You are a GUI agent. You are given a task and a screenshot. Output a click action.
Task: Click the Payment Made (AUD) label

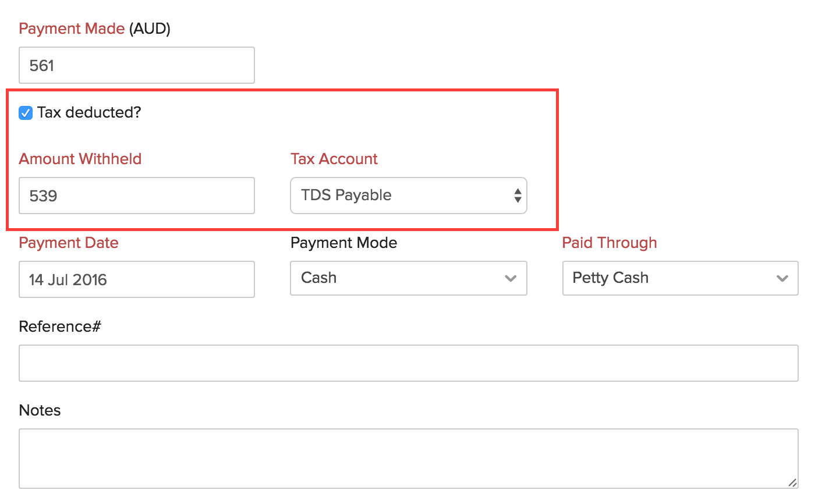pyautogui.click(x=94, y=29)
